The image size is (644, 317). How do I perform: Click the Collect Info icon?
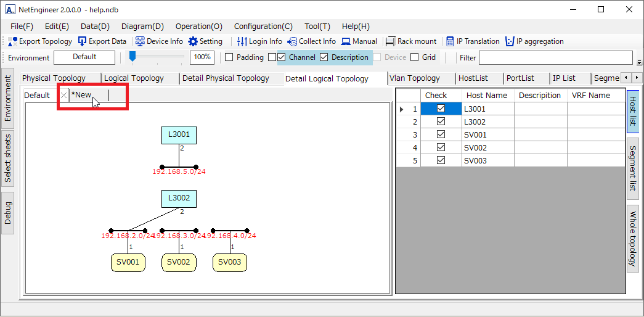[x=292, y=41]
